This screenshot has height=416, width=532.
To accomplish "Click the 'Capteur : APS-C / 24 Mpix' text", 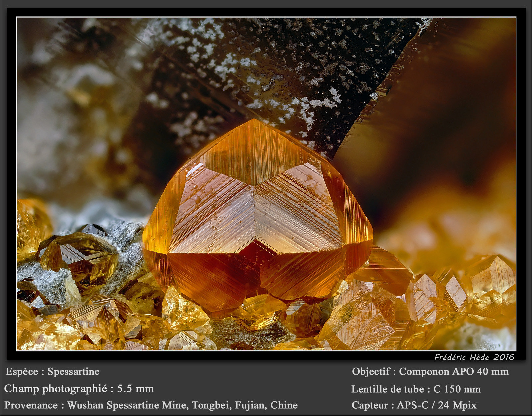I will (x=414, y=405).
